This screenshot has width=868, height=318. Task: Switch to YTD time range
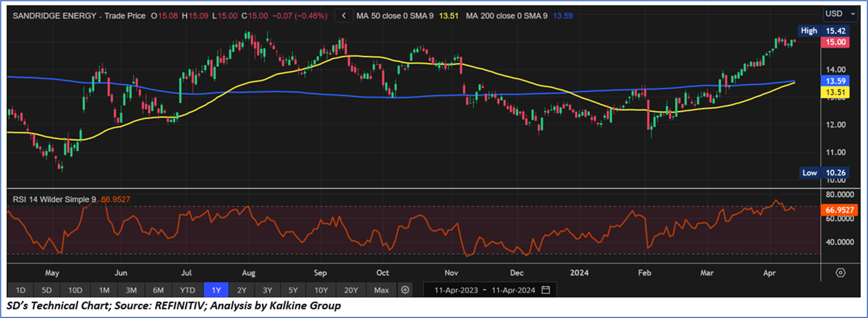[x=187, y=290]
